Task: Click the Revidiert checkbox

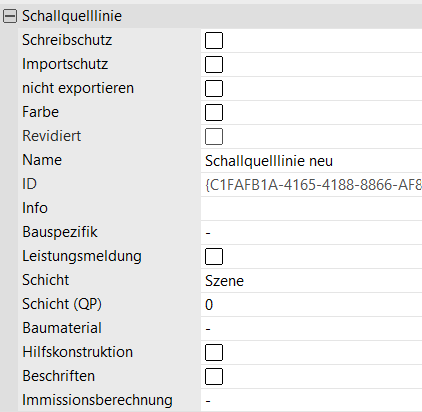Action: pyautogui.click(x=214, y=136)
